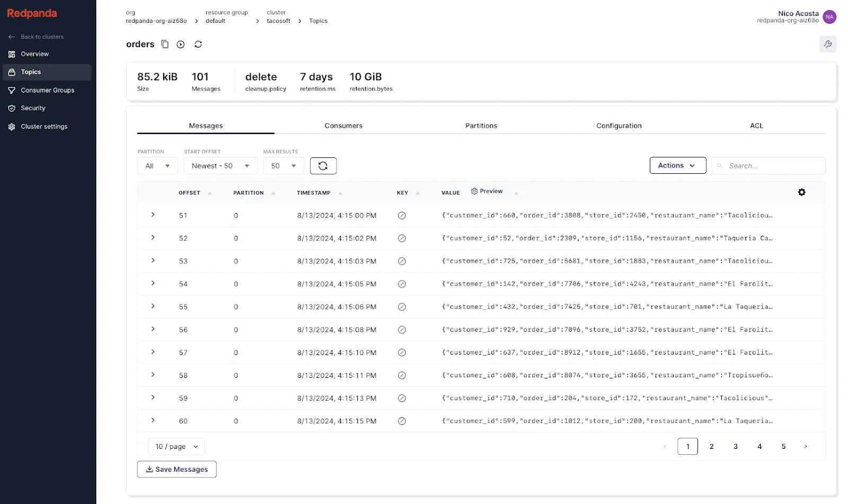Reload messages with the refresh button

(323, 166)
